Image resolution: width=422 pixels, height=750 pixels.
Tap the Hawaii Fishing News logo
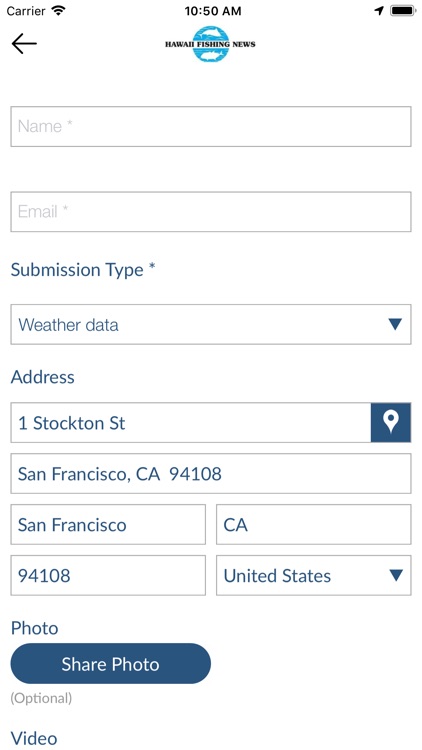click(x=211, y=44)
